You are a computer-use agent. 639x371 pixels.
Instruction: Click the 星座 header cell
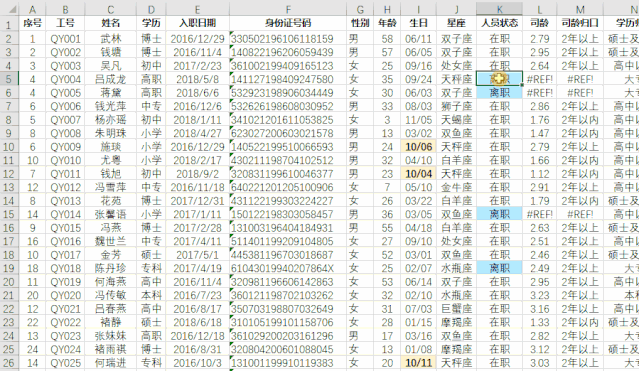456,23
